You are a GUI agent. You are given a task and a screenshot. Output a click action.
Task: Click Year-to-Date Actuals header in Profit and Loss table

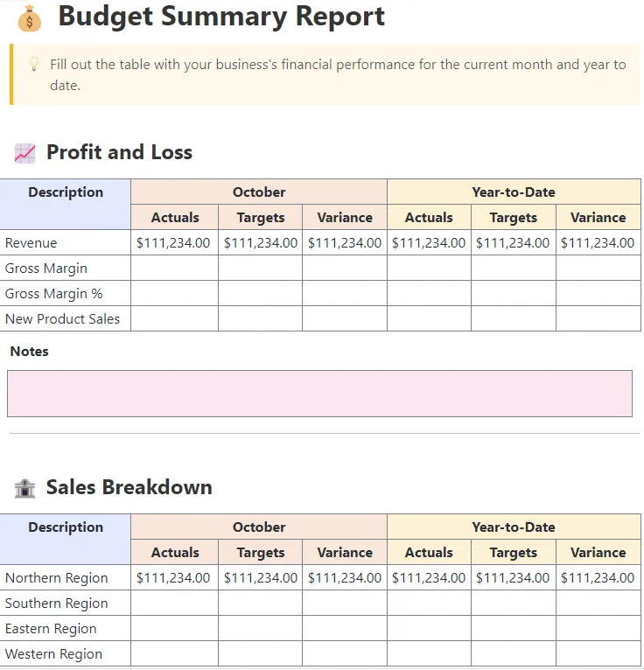pos(429,218)
